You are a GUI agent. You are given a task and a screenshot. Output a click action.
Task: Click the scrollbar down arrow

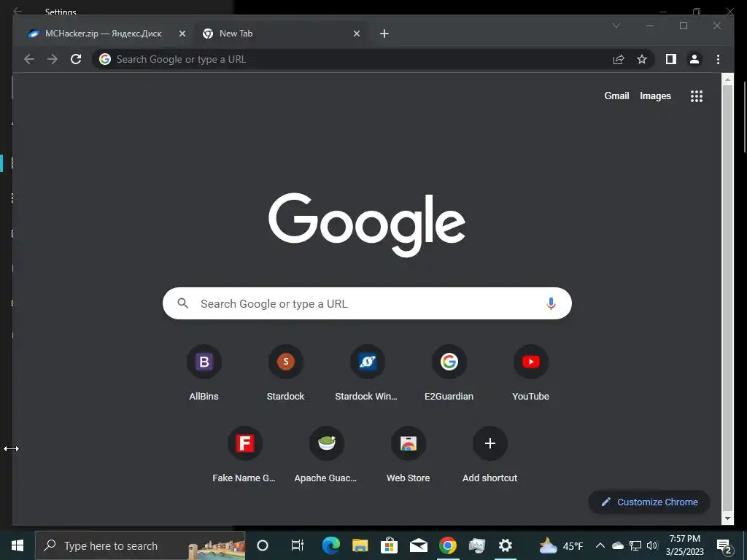coord(727,518)
